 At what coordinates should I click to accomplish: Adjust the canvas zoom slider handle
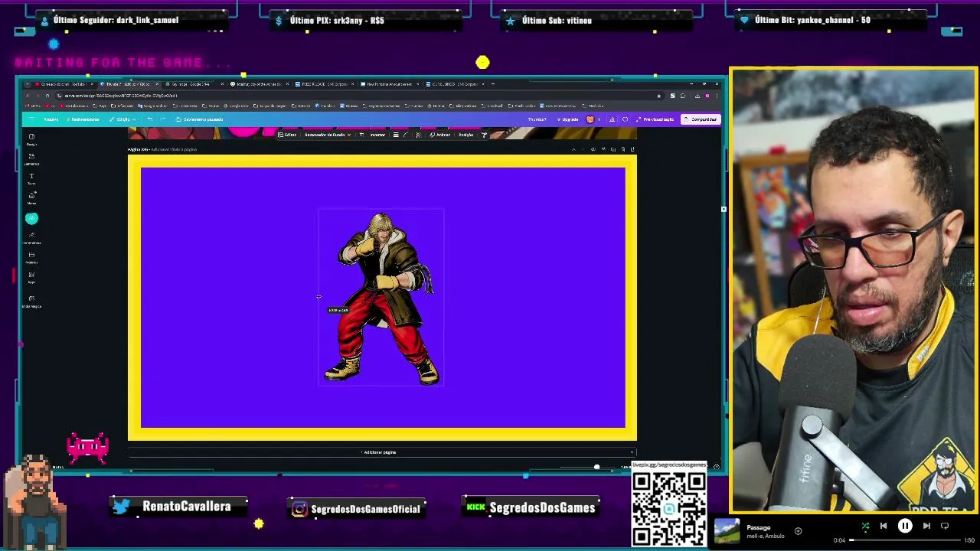pos(596,467)
